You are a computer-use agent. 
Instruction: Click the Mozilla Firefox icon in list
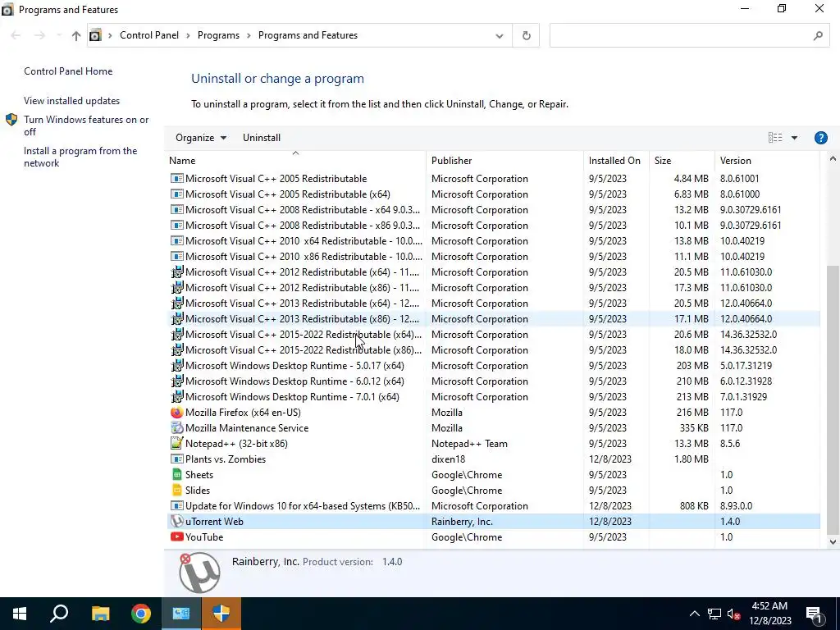point(177,413)
